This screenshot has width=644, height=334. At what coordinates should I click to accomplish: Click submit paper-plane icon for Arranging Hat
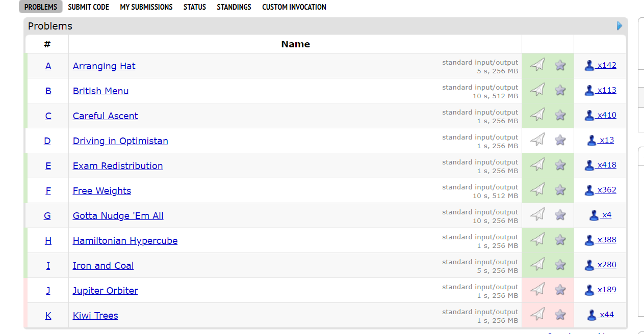(537, 65)
